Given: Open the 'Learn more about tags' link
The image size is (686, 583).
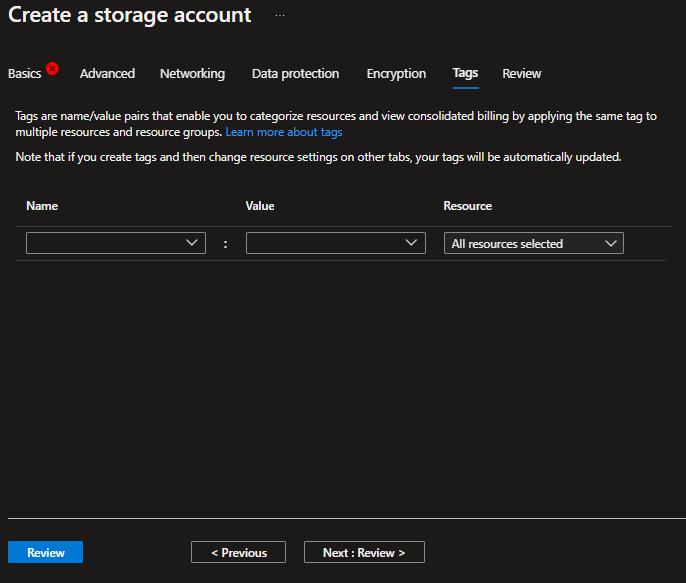Looking at the screenshot, I should [x=284, y=132].
